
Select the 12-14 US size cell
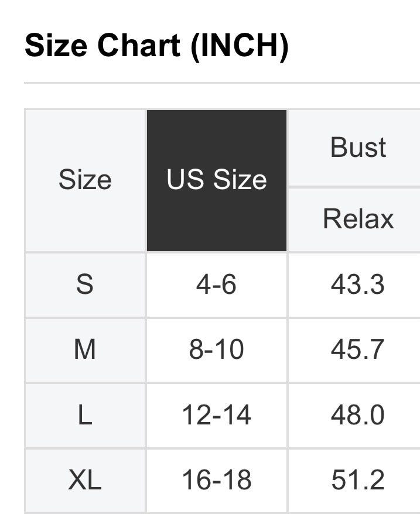click(217, 416)
